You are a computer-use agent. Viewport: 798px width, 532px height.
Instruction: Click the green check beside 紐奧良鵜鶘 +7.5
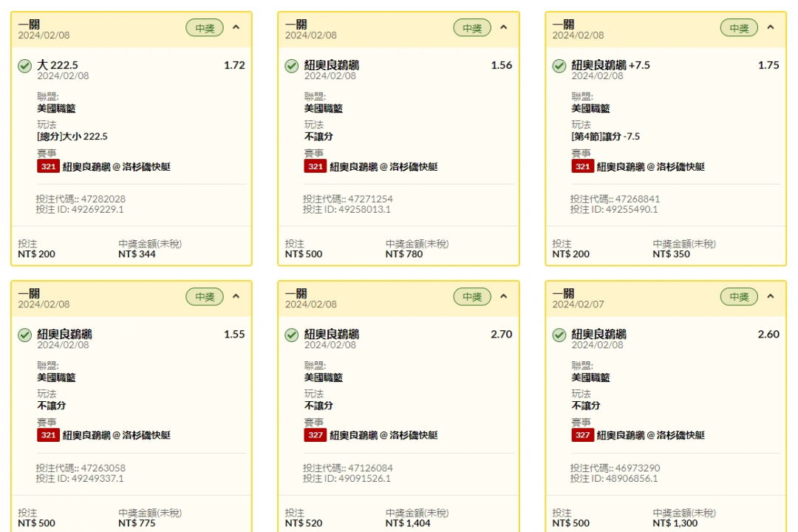coord(559,66)
